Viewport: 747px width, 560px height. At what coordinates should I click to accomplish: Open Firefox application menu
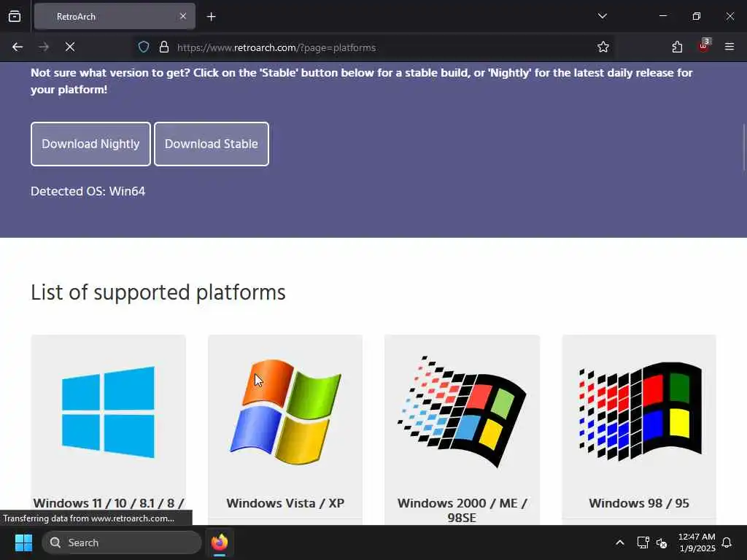tap(729, 47)
